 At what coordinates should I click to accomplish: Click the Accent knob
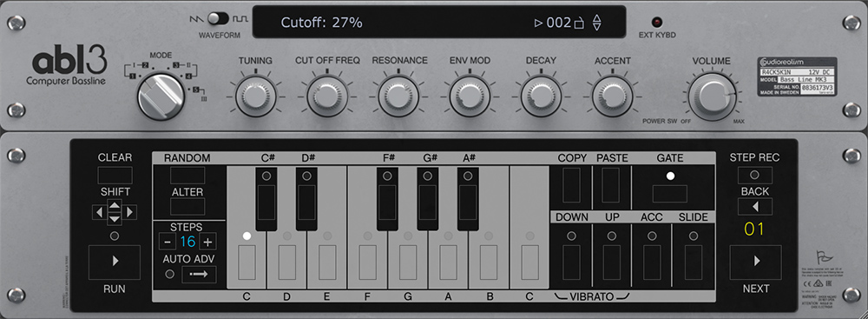[x=612, y=96]
